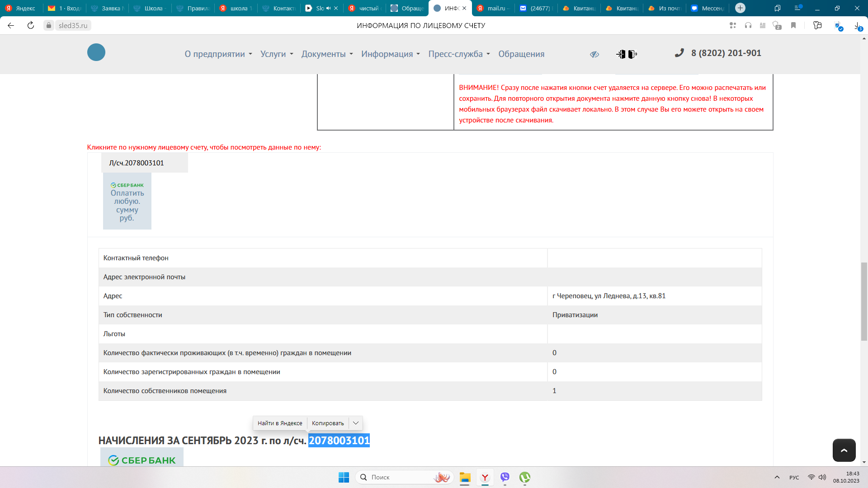Open the Пресс-служба dropdown menu
Viewport: 868px width, 488px height.
pyautogui.click(x=459, y=54)
